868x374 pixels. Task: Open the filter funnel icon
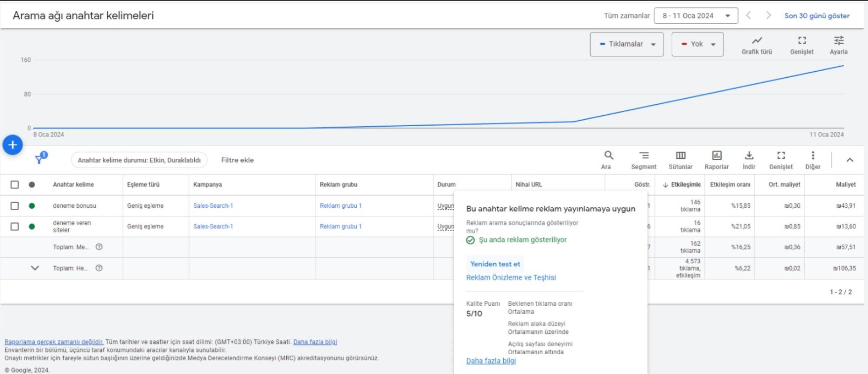pyautogui.click(x=40, y=158)
